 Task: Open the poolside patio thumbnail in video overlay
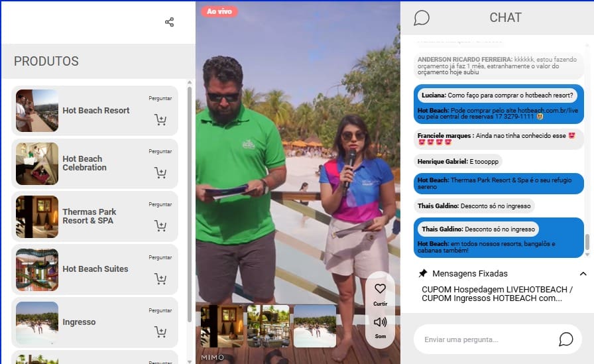[268, 326]
